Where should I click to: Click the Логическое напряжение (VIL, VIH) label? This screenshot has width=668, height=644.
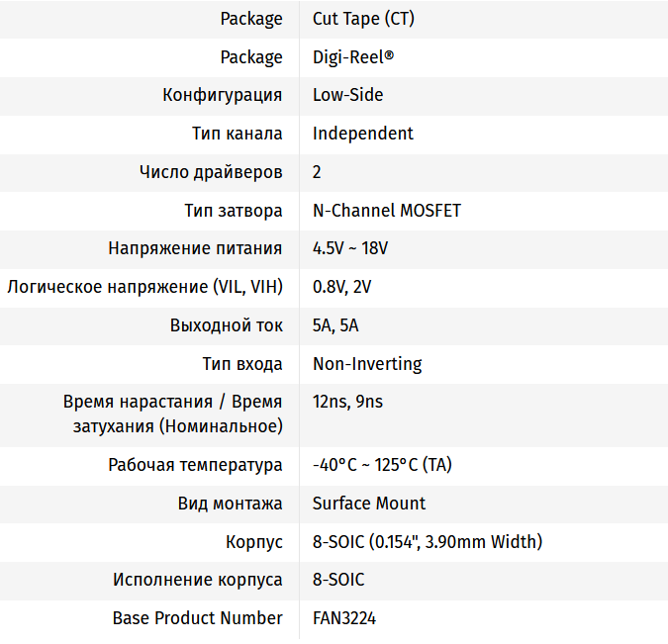(x=144, y=287)
